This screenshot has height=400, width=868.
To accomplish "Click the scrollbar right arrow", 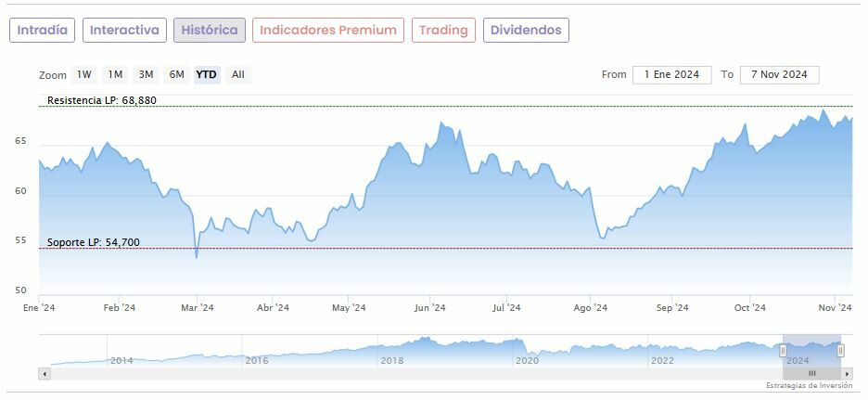I will 848,373.
